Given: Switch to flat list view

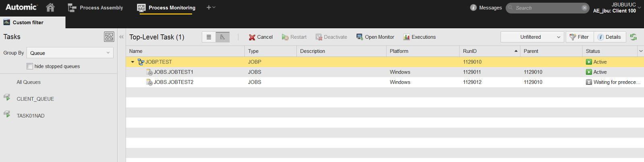Looking at the screenshot, I should coord(209,37).
